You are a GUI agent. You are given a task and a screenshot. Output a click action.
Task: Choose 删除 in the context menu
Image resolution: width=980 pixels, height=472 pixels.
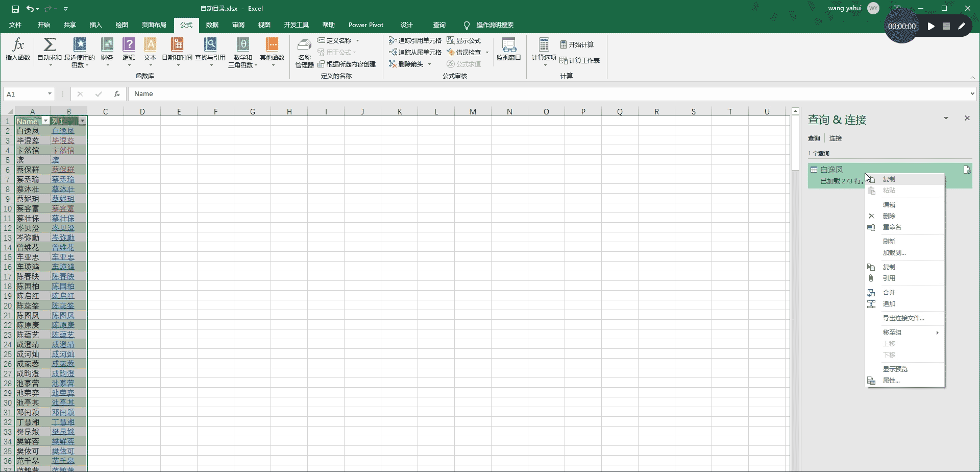point(905,216)
